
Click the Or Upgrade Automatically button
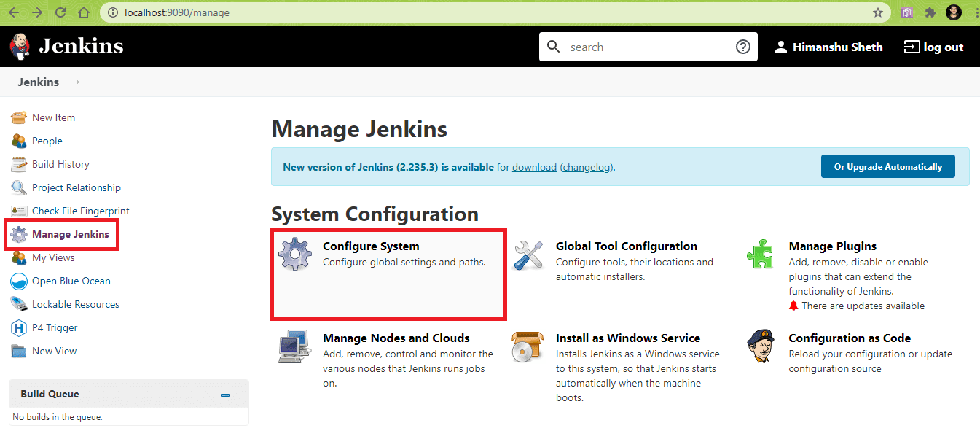pos(887,167)
